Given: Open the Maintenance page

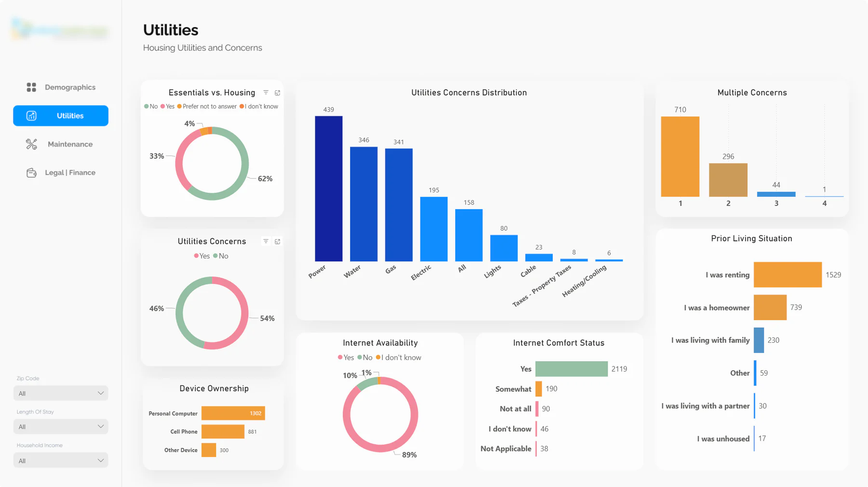Looking at the screenshot, I should (x=61, y=144).
